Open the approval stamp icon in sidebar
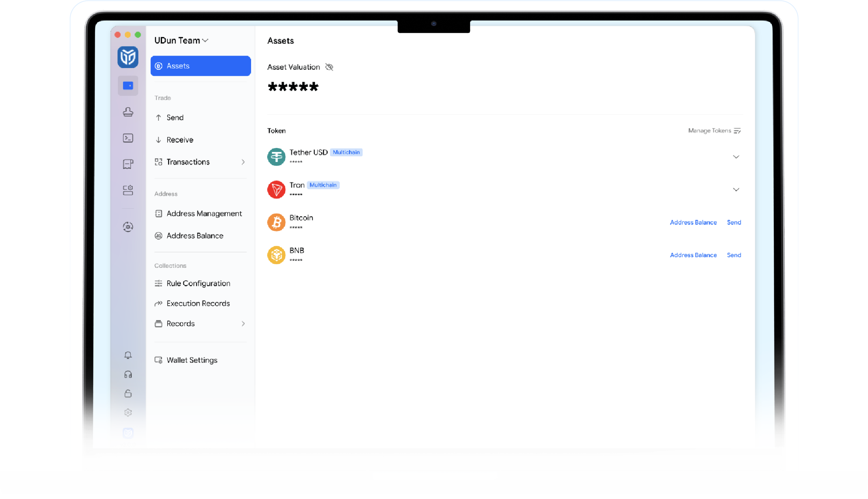Screen dimensions: 868x499 tap(128, 112)
